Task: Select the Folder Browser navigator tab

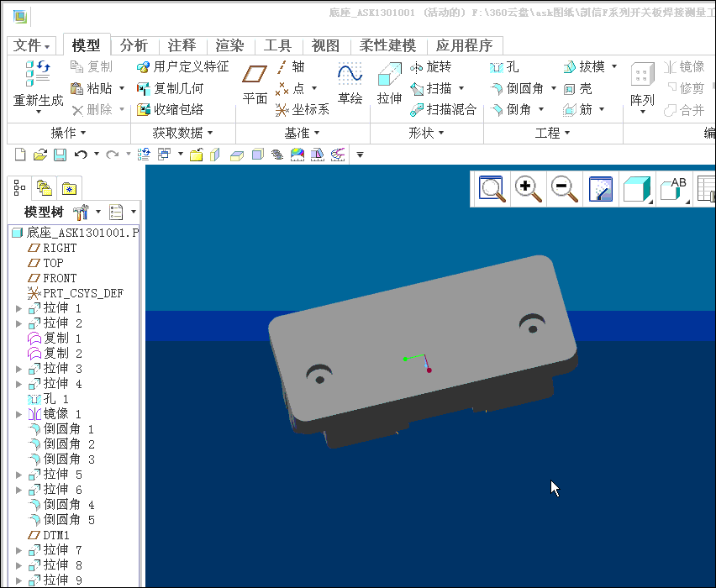Action: tap(45, 187)
